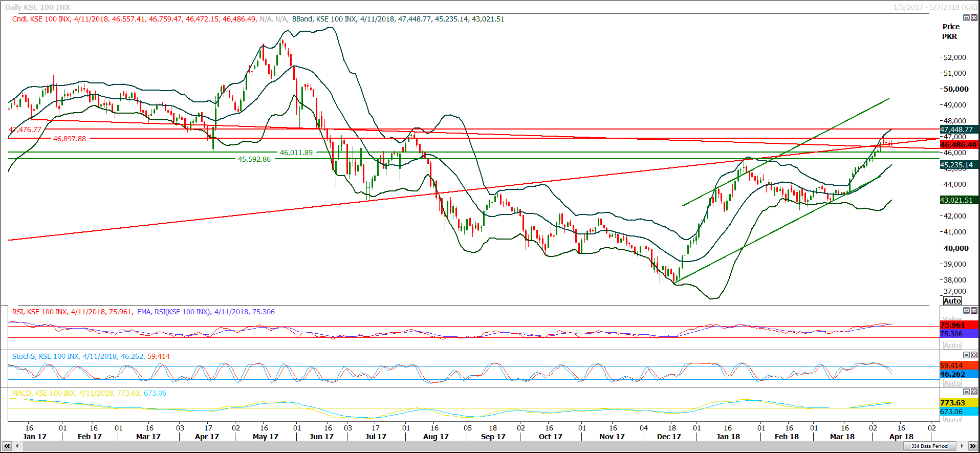Click the 334 Data Period scrollbar thumb
980x453 pixels.
click(x=929, y=446)
